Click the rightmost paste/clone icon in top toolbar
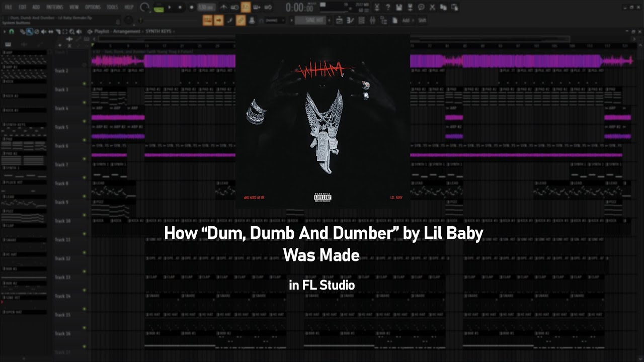The image size is (644, 362). coord(454,8)
